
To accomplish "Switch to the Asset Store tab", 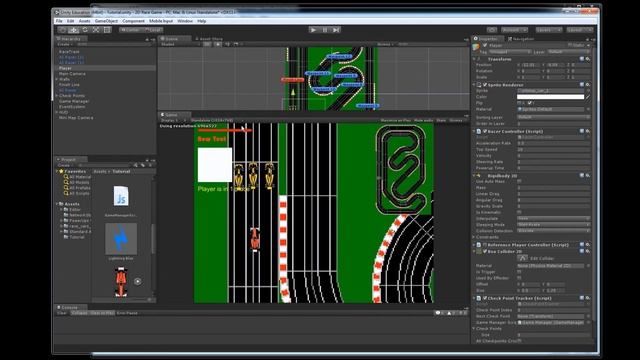I will [x=209, y=39].
